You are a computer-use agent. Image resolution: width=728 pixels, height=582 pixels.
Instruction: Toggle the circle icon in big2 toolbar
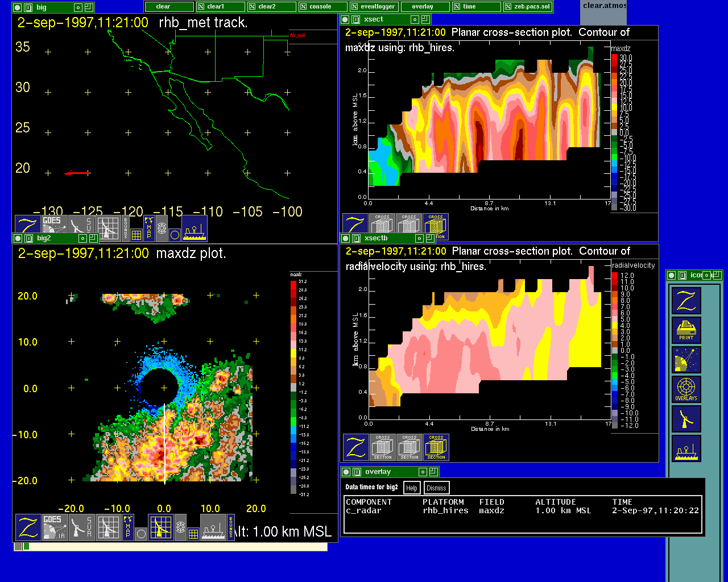point(142,534)
